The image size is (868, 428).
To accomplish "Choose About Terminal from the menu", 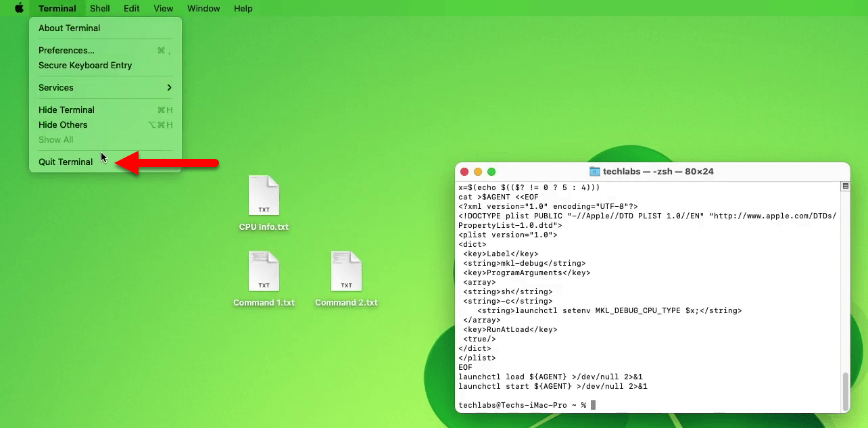I will 105,28.
